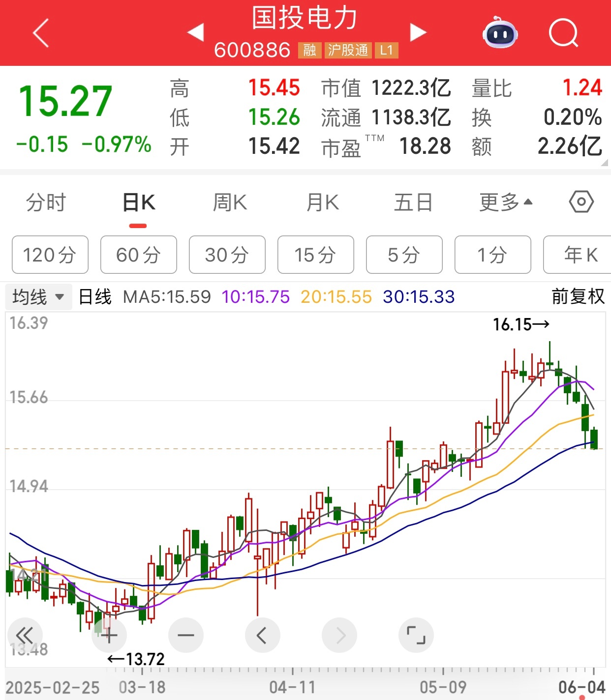Screen dimensions: 611x700
Task: Tap the 融 margin trading tag
Action: [x=309, y=50]
